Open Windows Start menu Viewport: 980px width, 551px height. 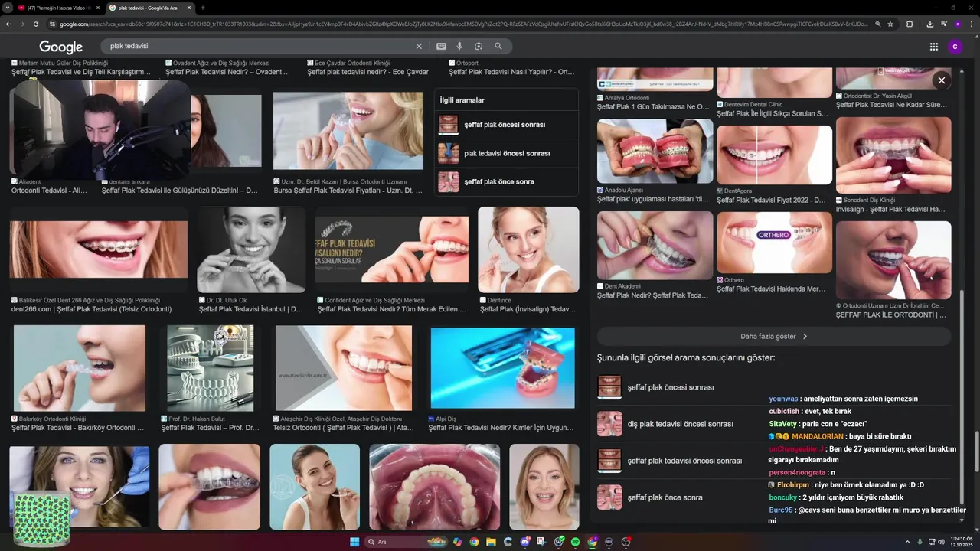coord(354,542)
